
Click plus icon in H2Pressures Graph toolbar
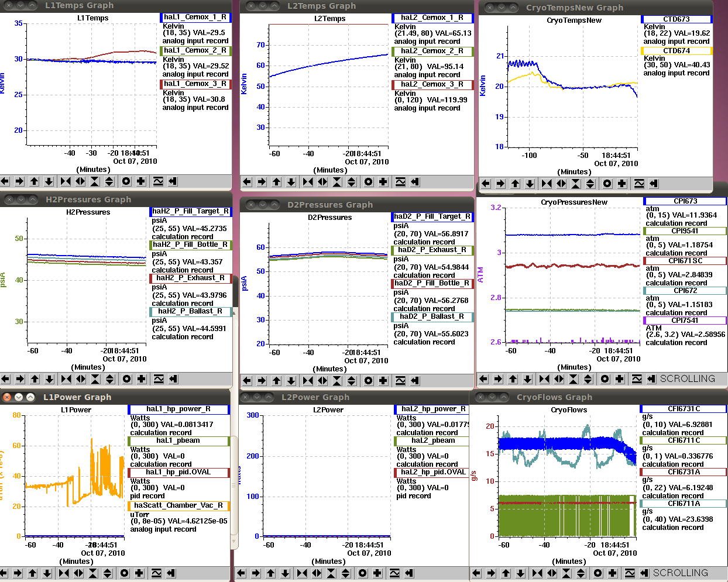pyautogui.click(x=142, y=379)
